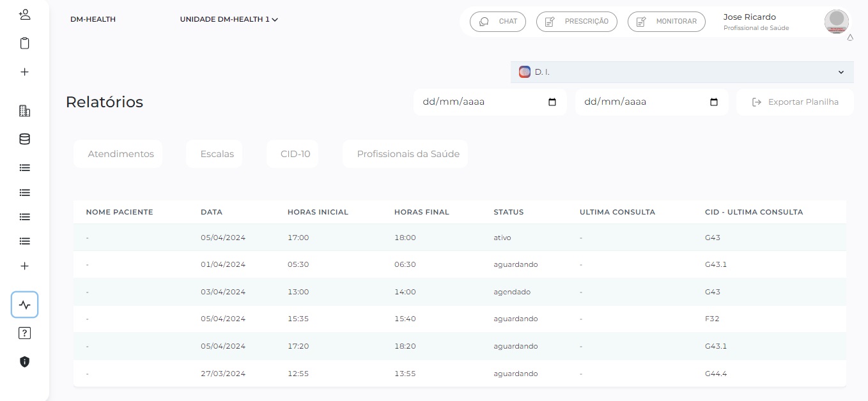Image resolution: width=868 pixels, height=401 pixels.
Task: Open the CID-10 tab
Action: click(295, 154)
